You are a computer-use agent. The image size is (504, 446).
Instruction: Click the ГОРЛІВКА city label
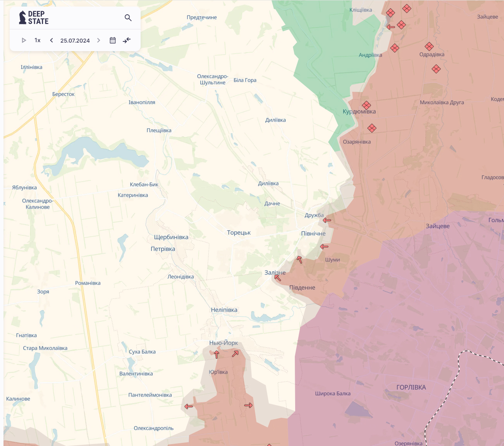click(x=411, y=388)
